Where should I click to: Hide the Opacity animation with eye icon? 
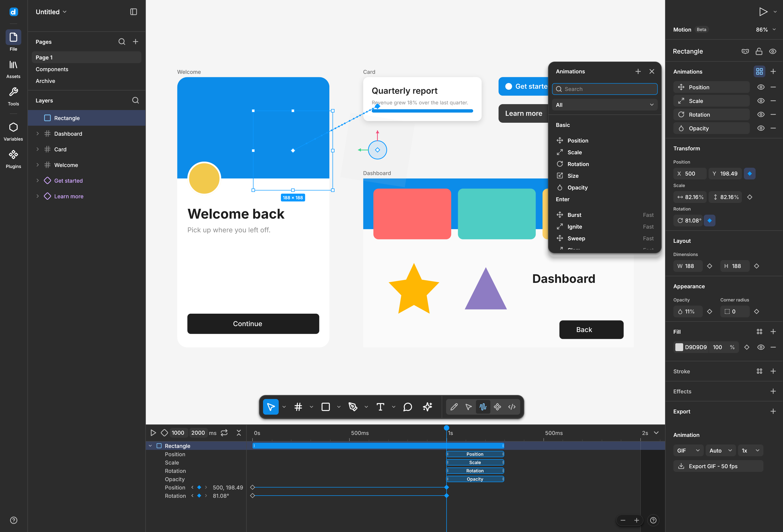coord(761,128)
